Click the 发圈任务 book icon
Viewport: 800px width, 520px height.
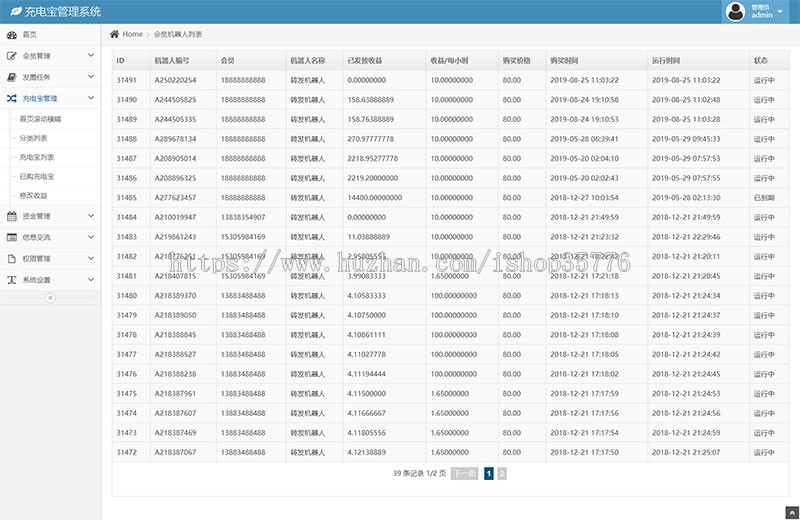(11, 77)
